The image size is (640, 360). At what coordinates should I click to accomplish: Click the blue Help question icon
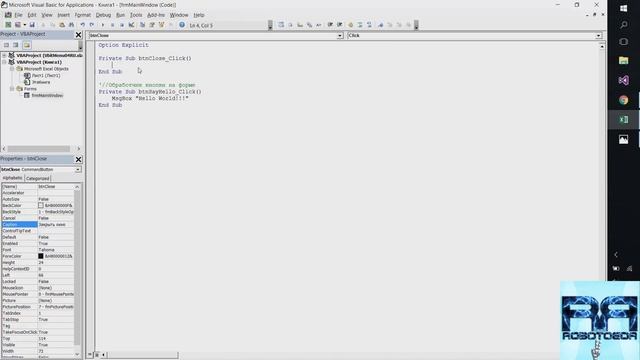[182, 25]
